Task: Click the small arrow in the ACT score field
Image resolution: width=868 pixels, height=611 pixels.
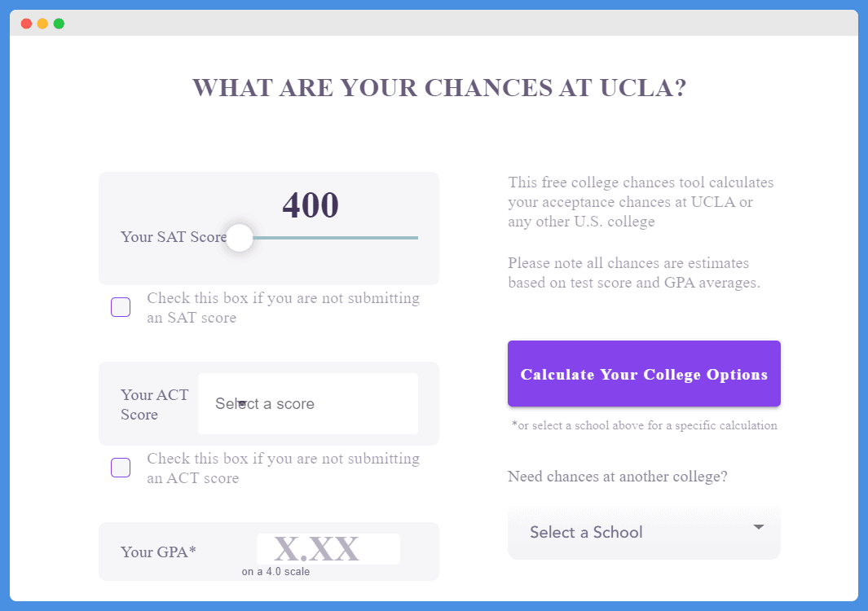Action: coord(242,403)
